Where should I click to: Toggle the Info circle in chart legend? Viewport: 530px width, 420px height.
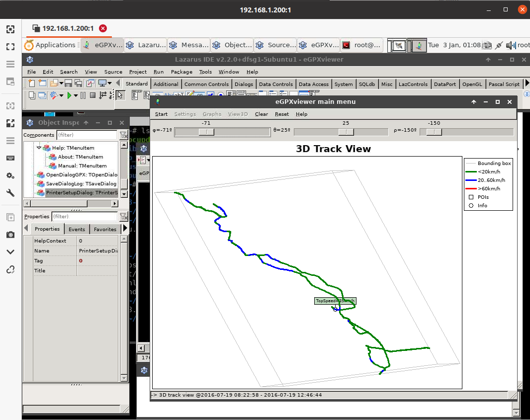470,205
